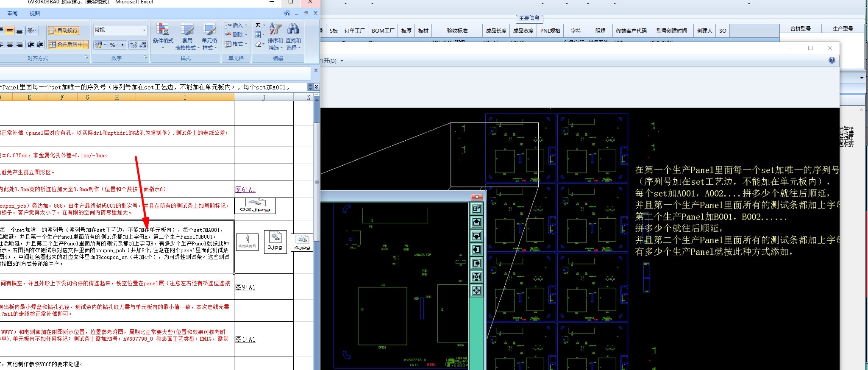Click the first zoom-window tool in zoom popup
This screenshot has height=370, width=868.
476,209
